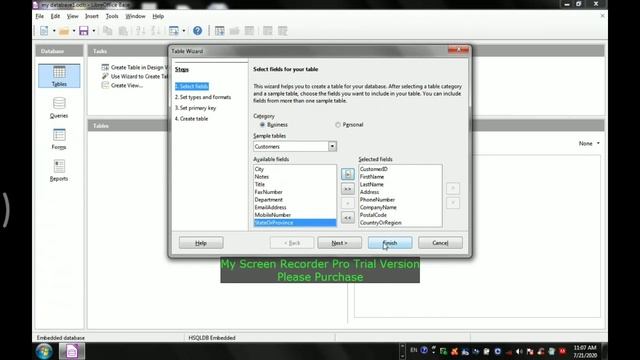Click the blue Help question mark icon
This screenshot has height=360, width=640.
(198, 31)
